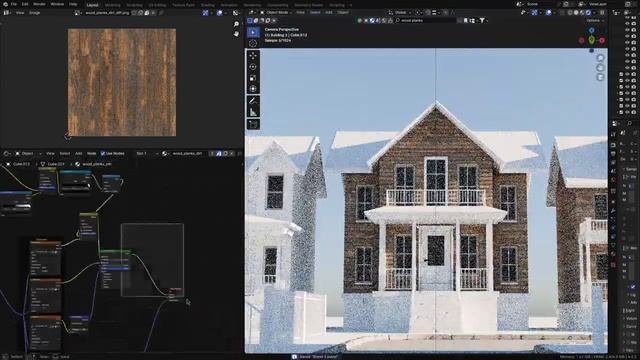
Task: Click the ViewLayer name field
Action: (x=603, y=4)
